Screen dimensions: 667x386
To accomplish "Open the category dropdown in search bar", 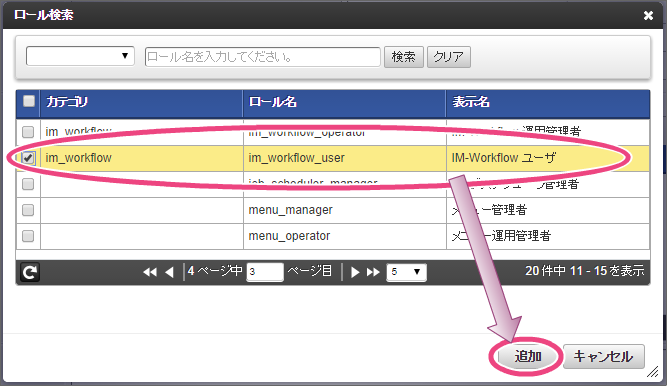I will tap(80, 56).
